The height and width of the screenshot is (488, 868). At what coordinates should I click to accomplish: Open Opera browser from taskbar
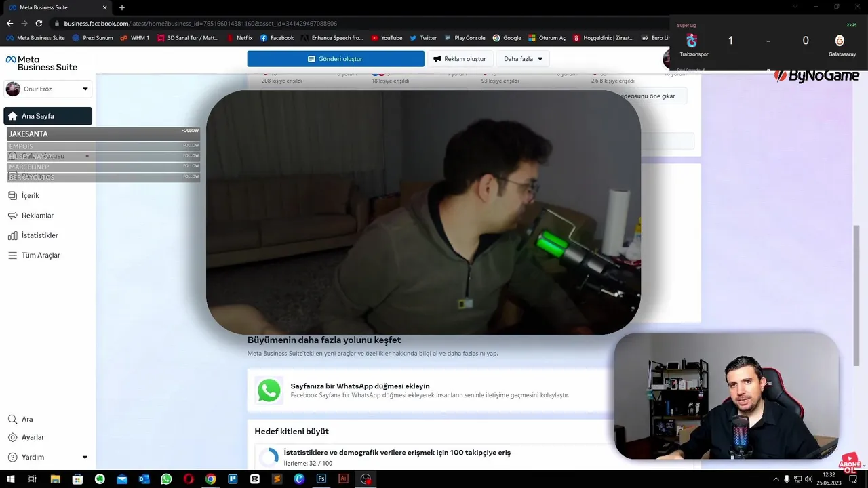(189, 479)
